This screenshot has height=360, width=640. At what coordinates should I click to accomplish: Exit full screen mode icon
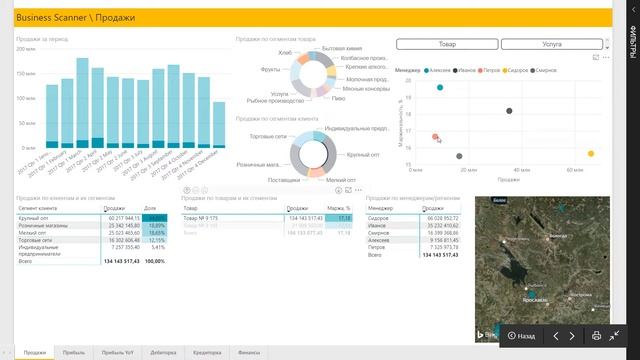[x=614, y=336]
